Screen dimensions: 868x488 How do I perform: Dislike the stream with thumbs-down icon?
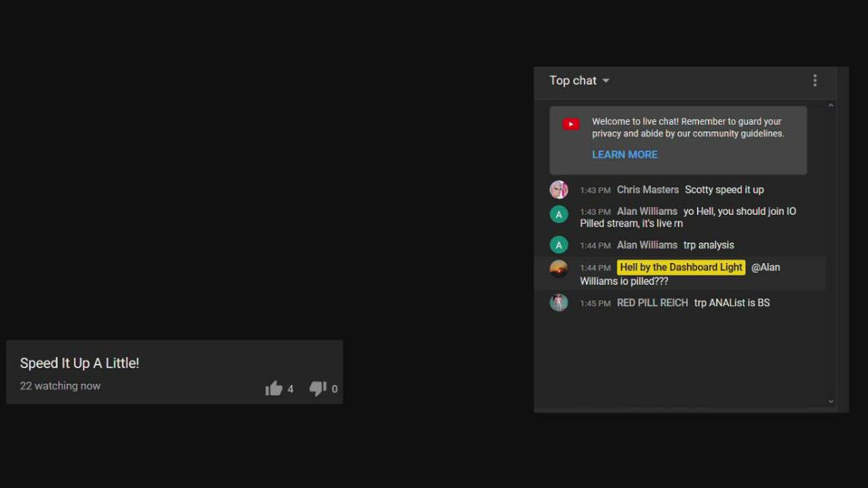317,389
